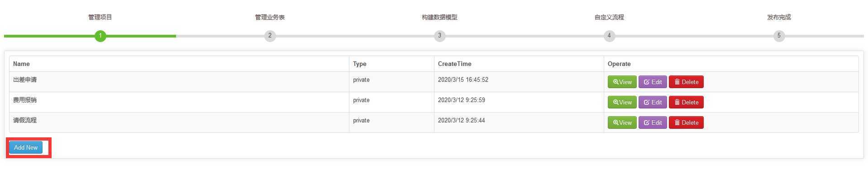Go to step 2 circle 管理业务表
Screen dimensions: 868x169
click(x=270, y=36)
